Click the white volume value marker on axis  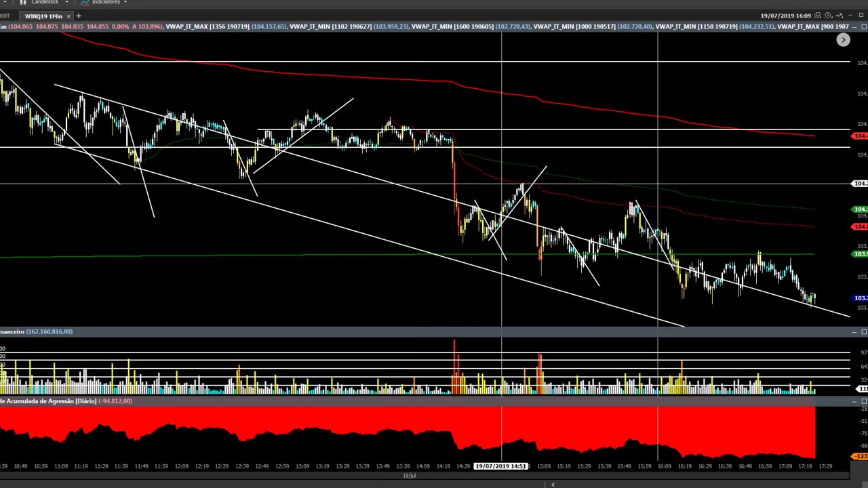click(x=863, y=389)
